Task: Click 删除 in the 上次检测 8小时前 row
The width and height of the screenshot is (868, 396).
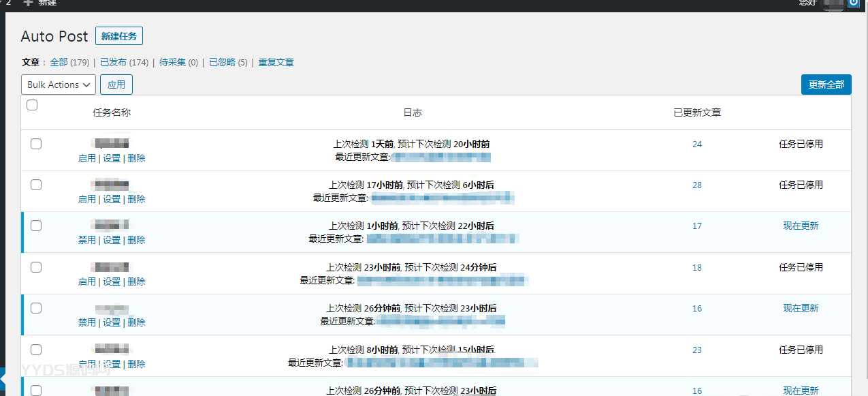Action: [x=136, y=364]
